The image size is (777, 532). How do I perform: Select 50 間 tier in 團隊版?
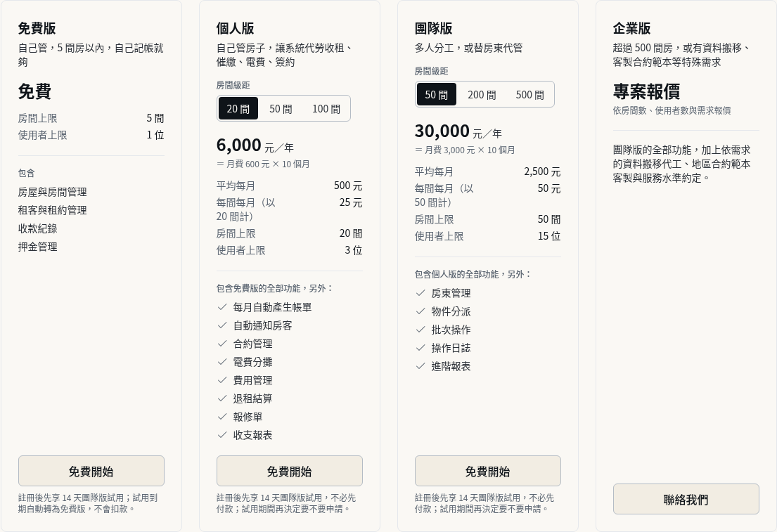[437, 95]
